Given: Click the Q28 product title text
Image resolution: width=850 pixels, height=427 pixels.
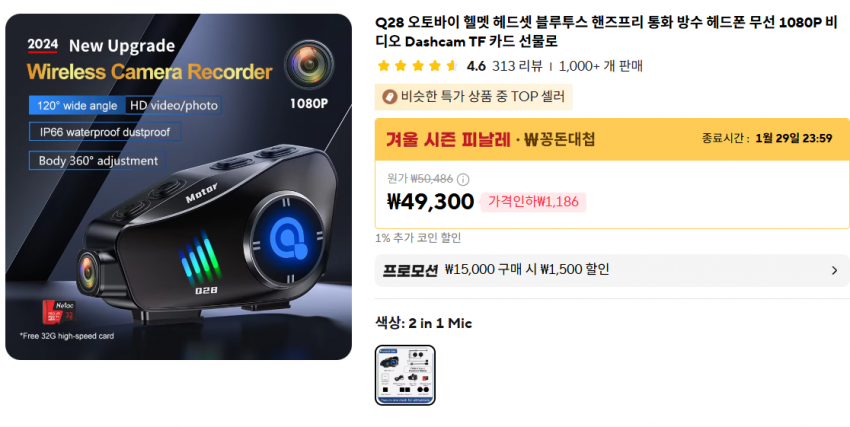Looking at the screenshot, I should (607, 32).
